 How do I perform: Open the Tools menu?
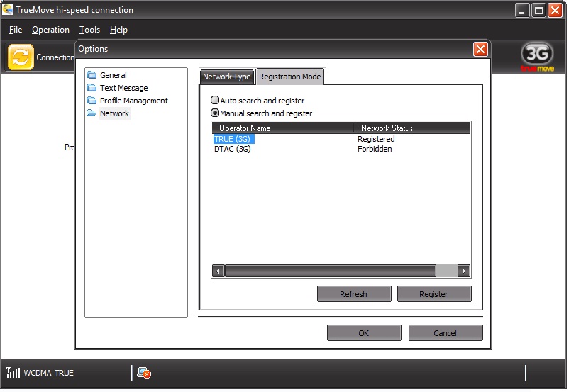tap(89, 30)
